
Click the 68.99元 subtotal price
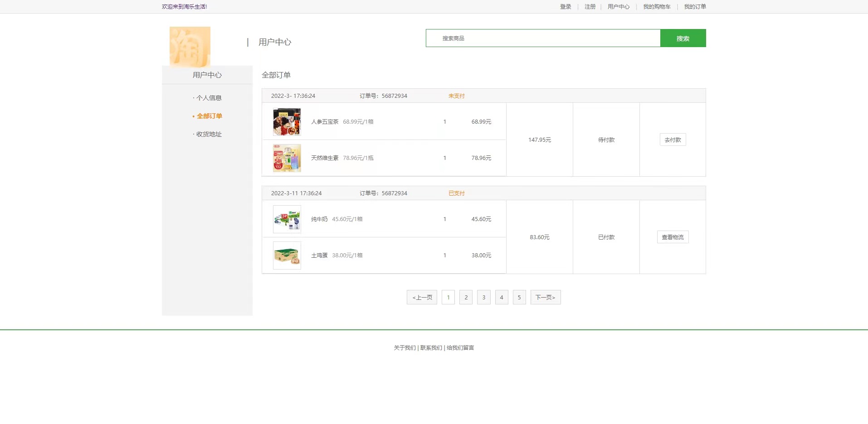click(x=481, y=122)
